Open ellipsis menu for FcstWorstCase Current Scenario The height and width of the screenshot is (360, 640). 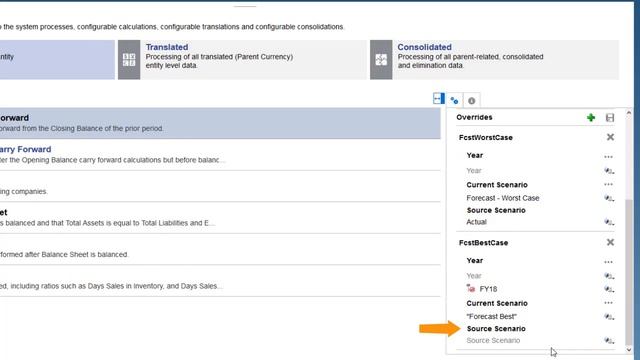point(608,184)
